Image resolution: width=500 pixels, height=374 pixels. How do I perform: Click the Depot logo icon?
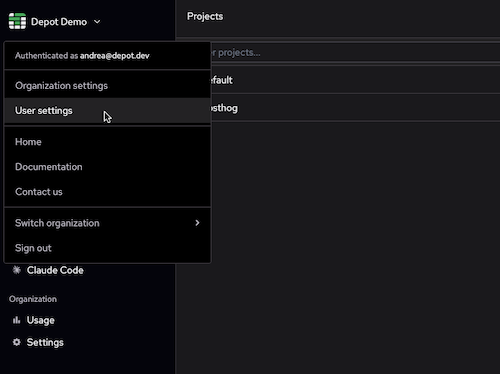click(17, 21)
